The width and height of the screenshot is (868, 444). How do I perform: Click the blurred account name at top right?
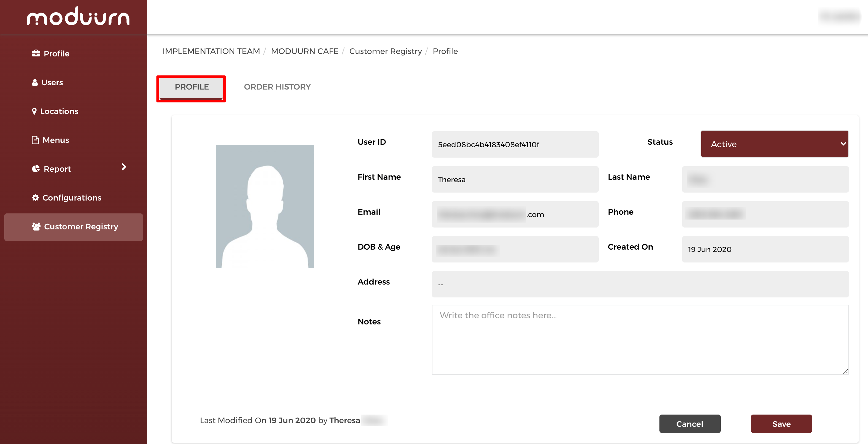839,16
